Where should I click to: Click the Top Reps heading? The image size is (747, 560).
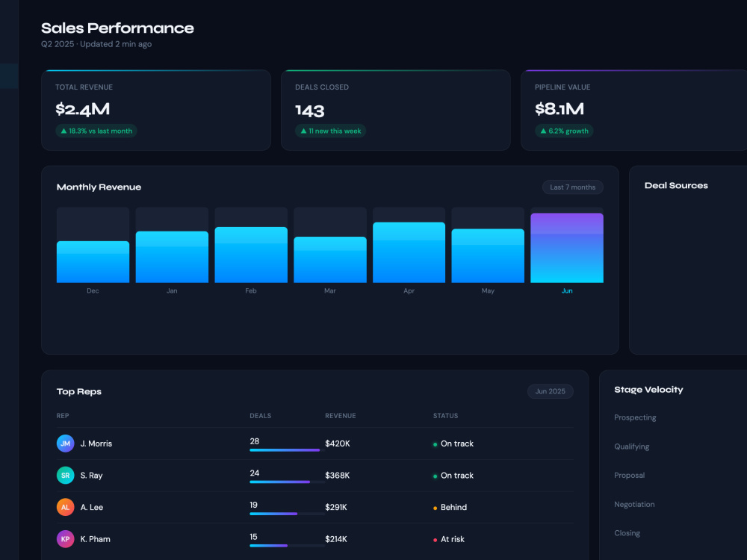pyautogui.click(x=79, y=391)
